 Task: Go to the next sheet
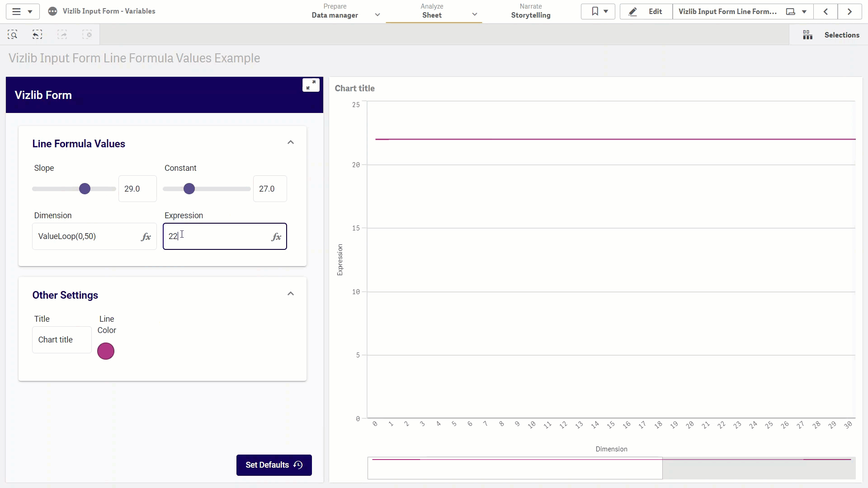click(x=849, y=11)
